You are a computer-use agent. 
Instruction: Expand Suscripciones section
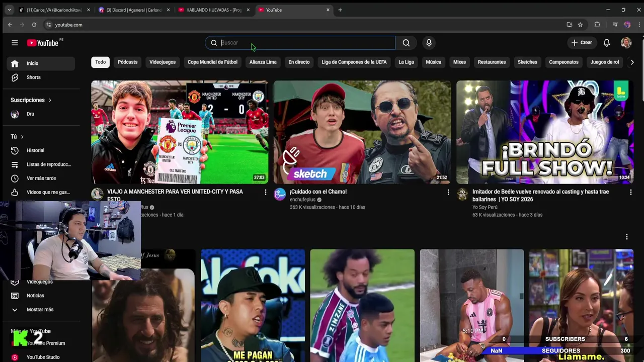31,100
